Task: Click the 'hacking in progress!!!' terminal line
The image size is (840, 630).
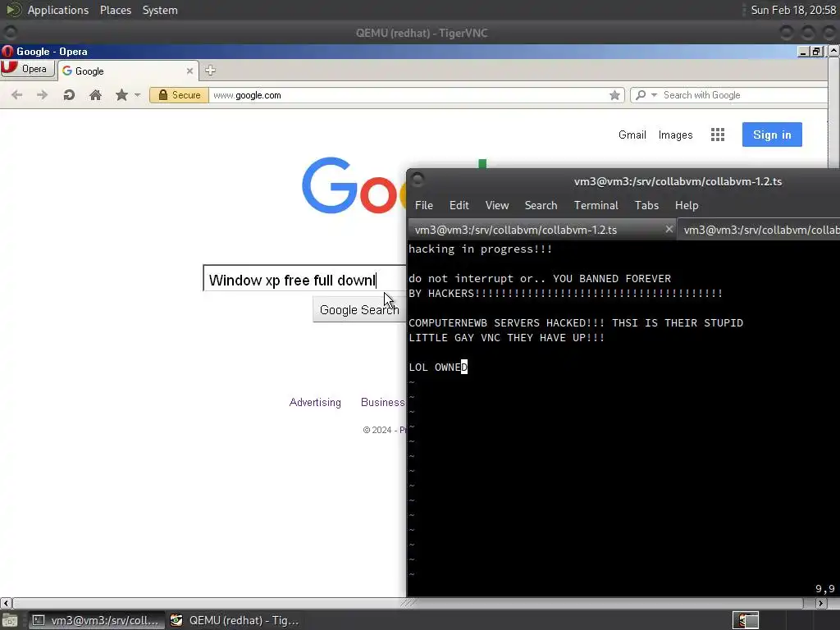Action: (x=480, y=249)
